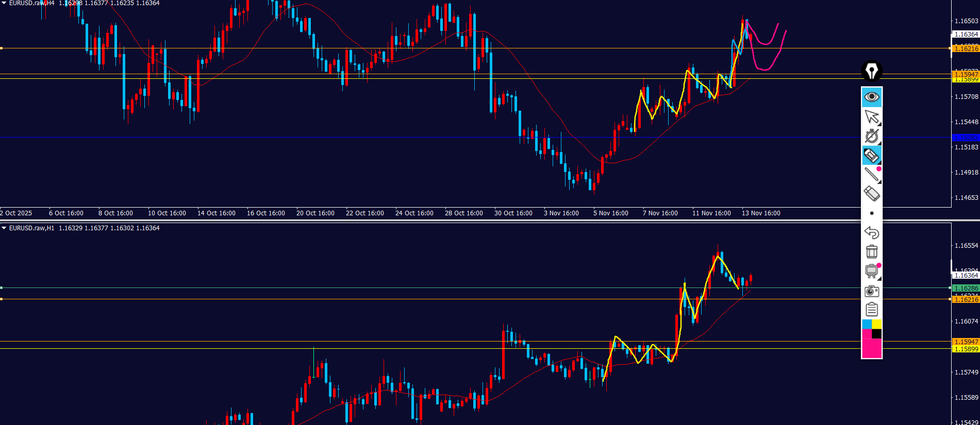Pick the cyan color swatch
This screenshot has height=425, width=980.
pos(867,324)
